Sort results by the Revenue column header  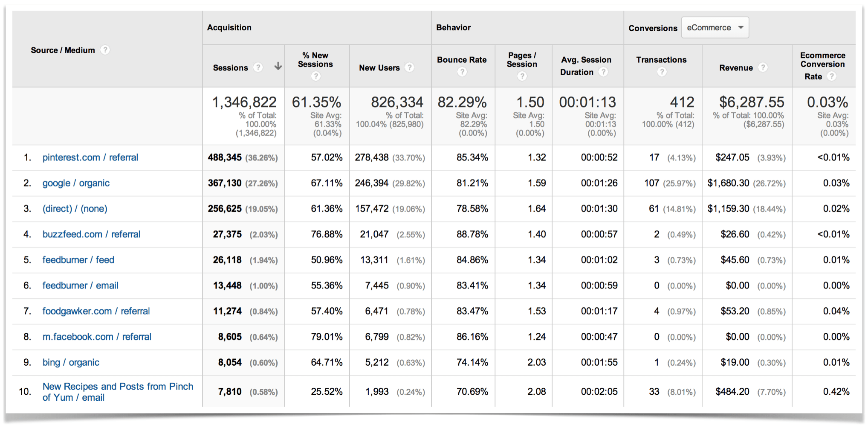click(x=736, y=67)
